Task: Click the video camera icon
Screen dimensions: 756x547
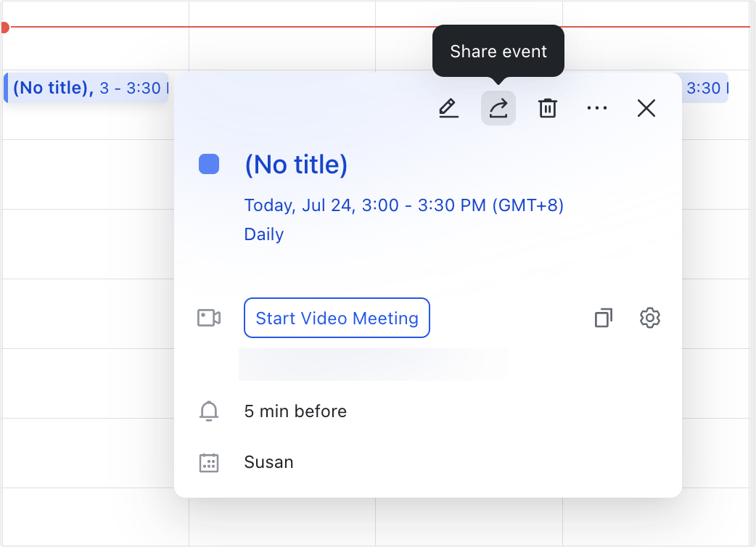Action: pos(209,318)
